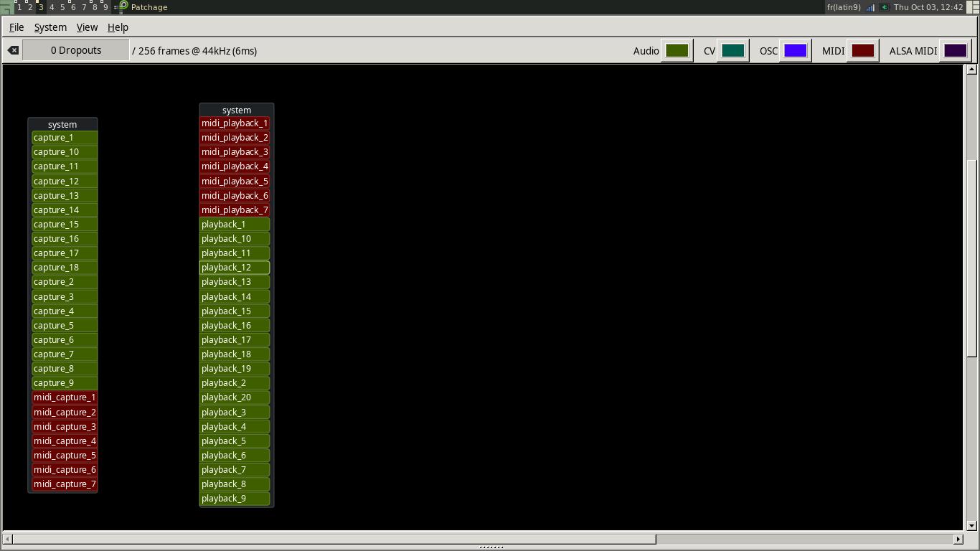Click the horizontal scrollbar thumb
This screenshot has width=980, height=551.
point(334,539)
